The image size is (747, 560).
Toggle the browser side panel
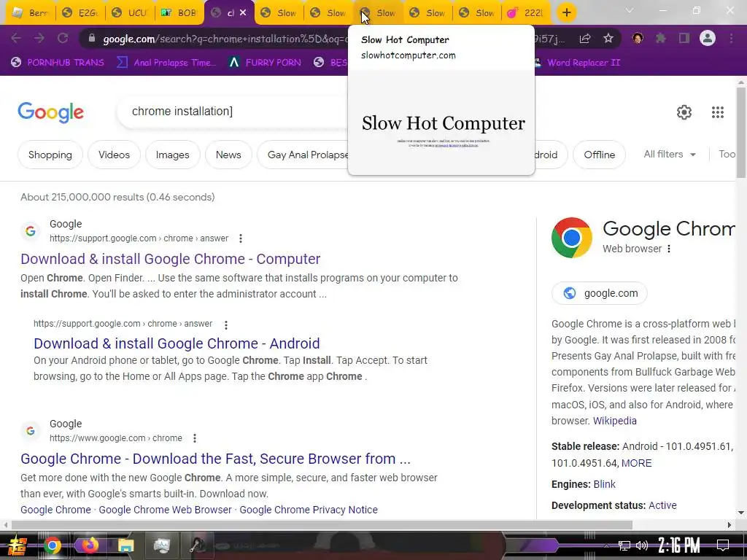[x=684, y=38]
